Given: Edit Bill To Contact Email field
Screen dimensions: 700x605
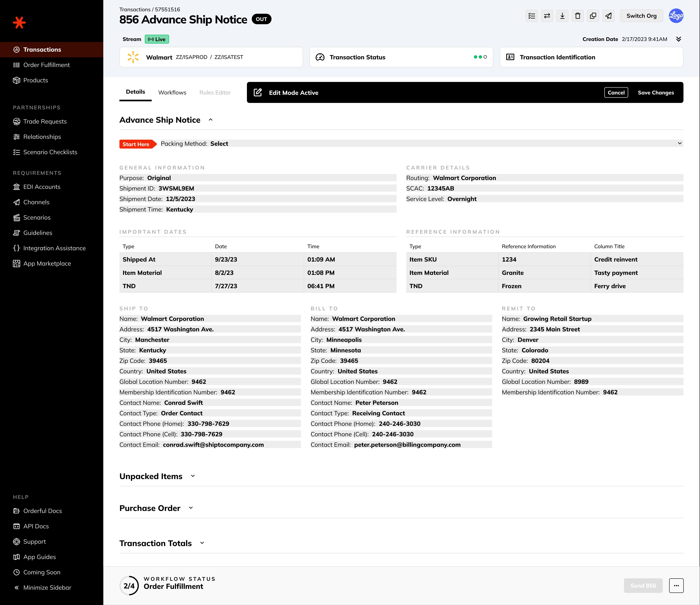Looking at the screenshot, I should (401, 444).
